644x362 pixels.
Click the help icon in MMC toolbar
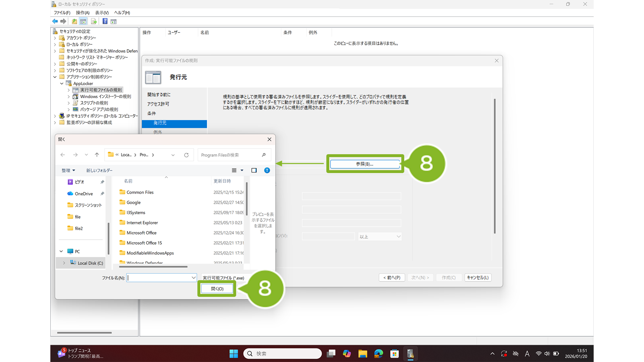pyautogui.click(x=105, y=21)
